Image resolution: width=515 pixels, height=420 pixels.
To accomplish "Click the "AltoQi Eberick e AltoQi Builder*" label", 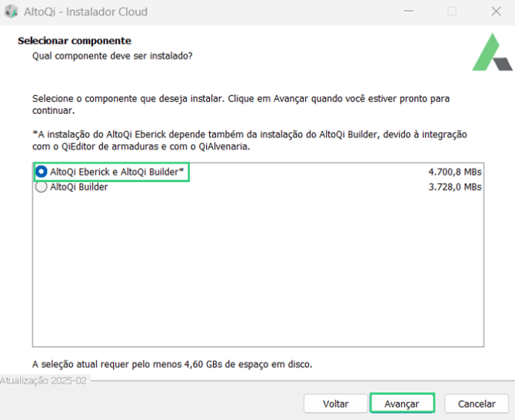I will point(117,172).
